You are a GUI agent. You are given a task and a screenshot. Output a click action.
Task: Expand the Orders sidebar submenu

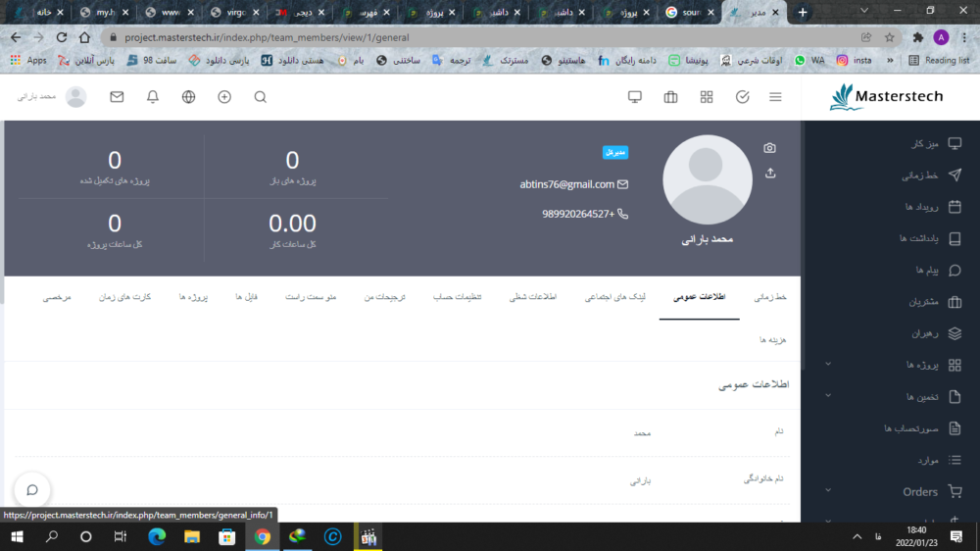[x=829, y=491]
